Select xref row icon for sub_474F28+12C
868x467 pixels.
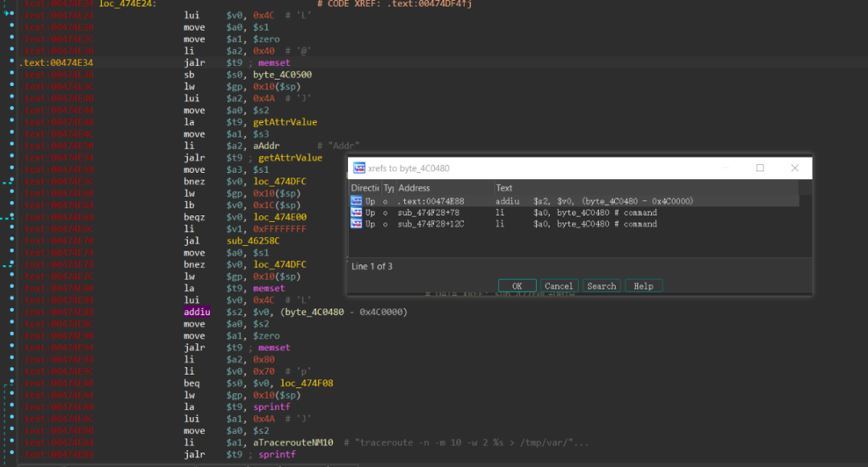356,223
